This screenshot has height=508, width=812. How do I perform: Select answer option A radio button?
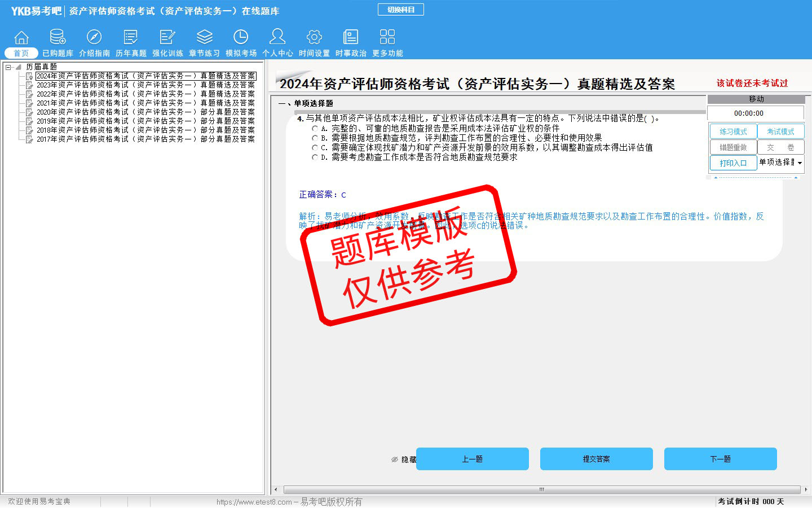coord(315,129)
